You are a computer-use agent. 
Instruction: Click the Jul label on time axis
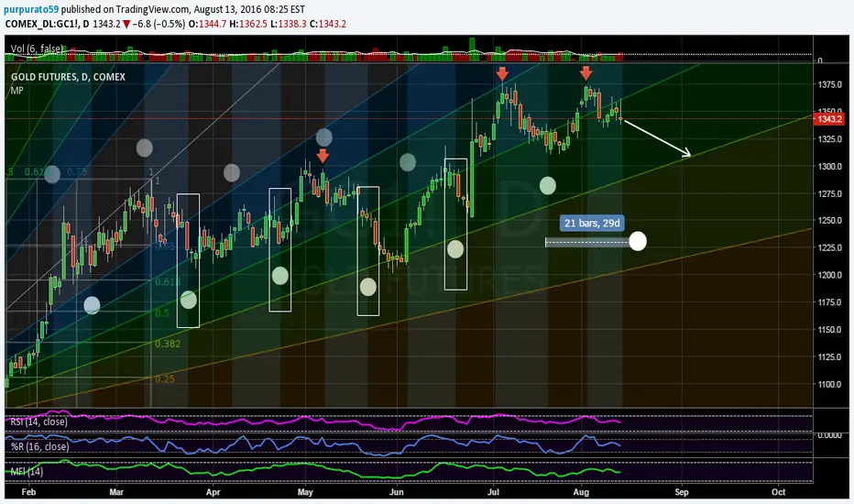coord(494,492)
